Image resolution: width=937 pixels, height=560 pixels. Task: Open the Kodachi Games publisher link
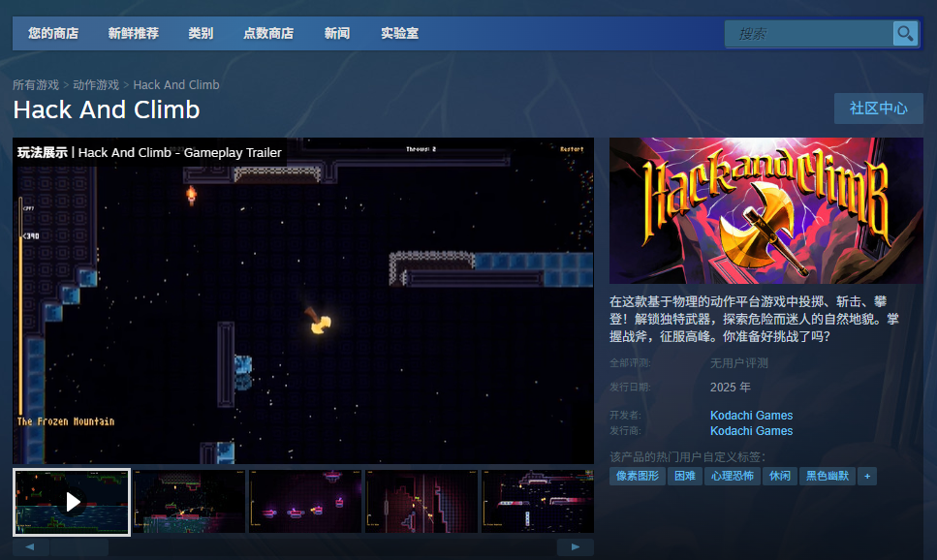click(x=751, y=431)
